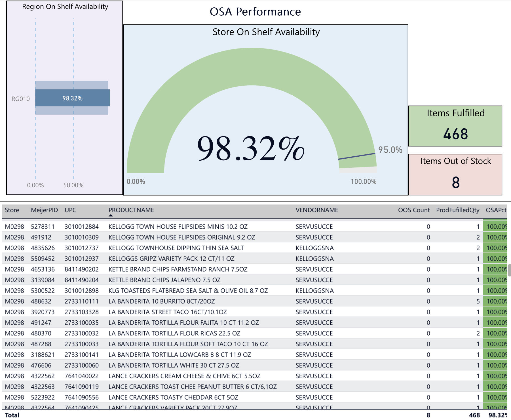The height and width of the screenshot is (420, 511).
Task: Click LA BANDERITA 10 BURRITO product name
Action: tap(161, 301)
